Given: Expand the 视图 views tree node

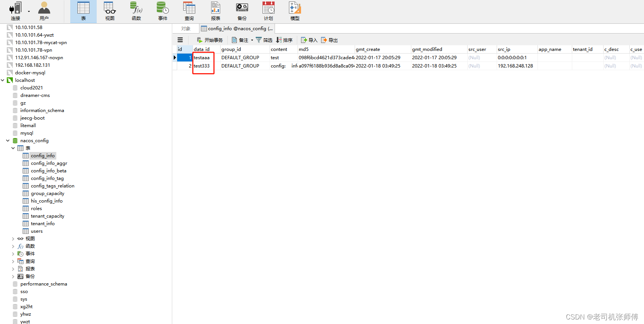Looking at the screenshot, I should coord(13,238).
